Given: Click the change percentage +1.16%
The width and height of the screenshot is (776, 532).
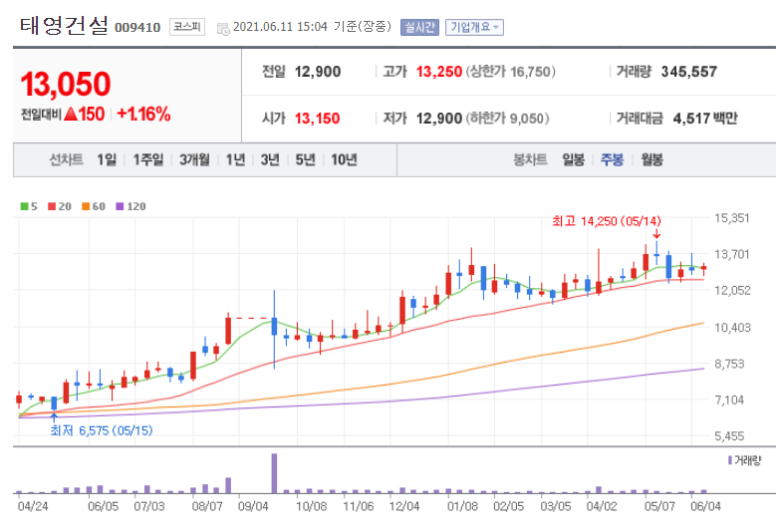Looking at the screenshot, I should pyautogui.click(x=143, y=115).
